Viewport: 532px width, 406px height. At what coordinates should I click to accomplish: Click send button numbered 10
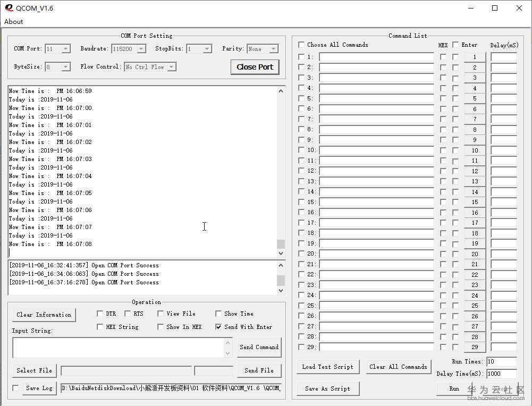(475, 150)
